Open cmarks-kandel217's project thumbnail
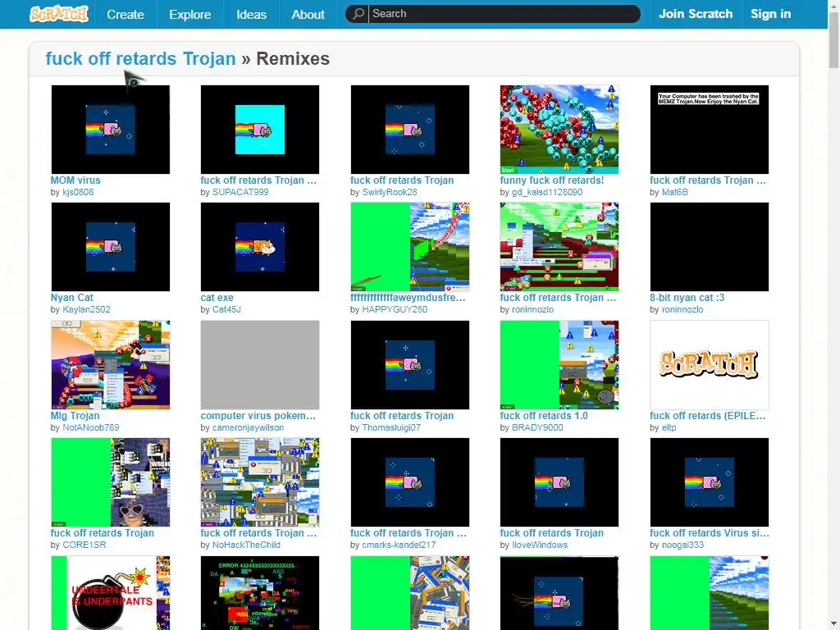Image resolution: width=840 pixels, height=630 pixels. 410,482
